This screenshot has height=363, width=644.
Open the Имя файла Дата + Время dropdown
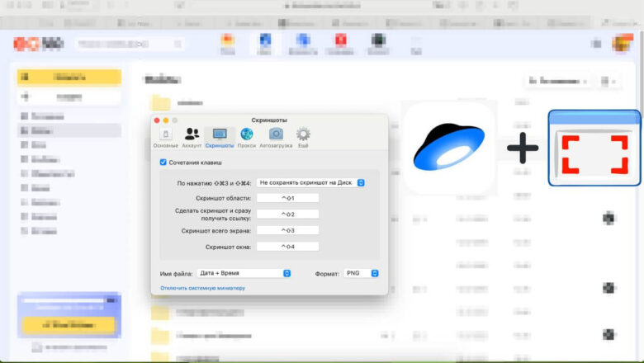coord(244,273)
